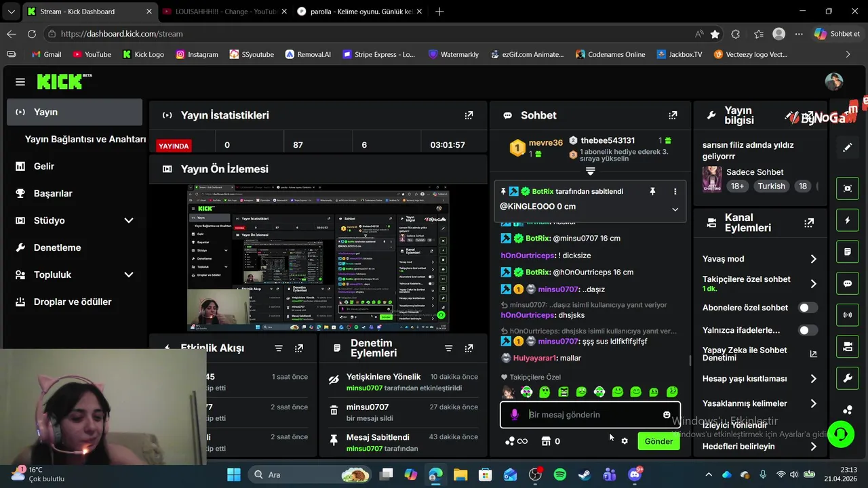The height and width of the screenshot is (488, 868).
Task: Open Hesap yaşı kısıtlaması arrow
Action: click(813, 379)
